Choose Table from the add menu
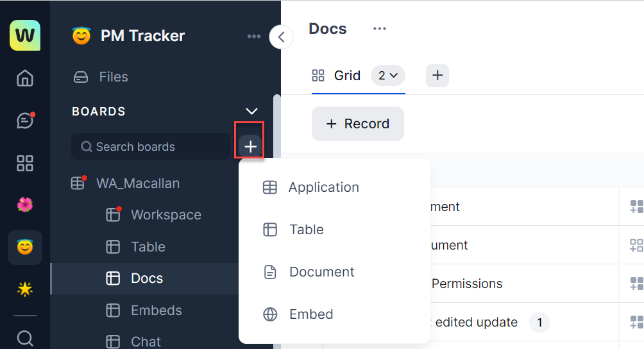The height and width of the screenshot is (349, 644). [x=306, y=230]
